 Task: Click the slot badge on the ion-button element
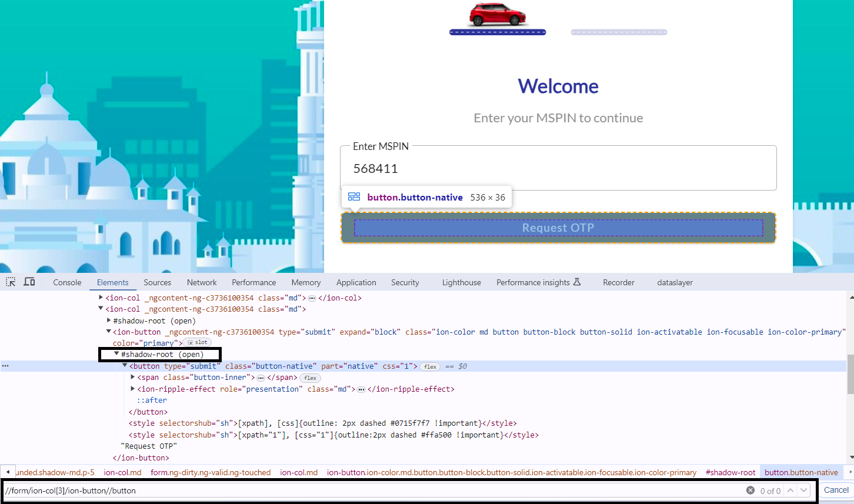(197, 342)
